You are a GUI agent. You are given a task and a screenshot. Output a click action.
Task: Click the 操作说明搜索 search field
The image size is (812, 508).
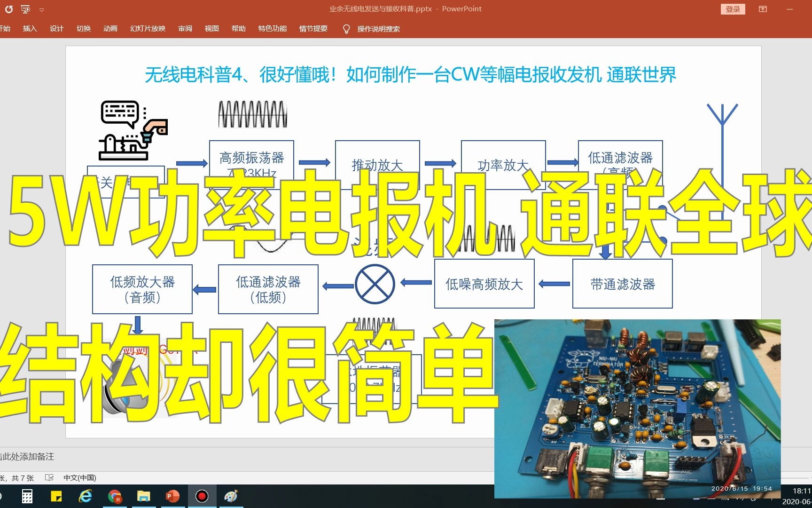point(379,29)
